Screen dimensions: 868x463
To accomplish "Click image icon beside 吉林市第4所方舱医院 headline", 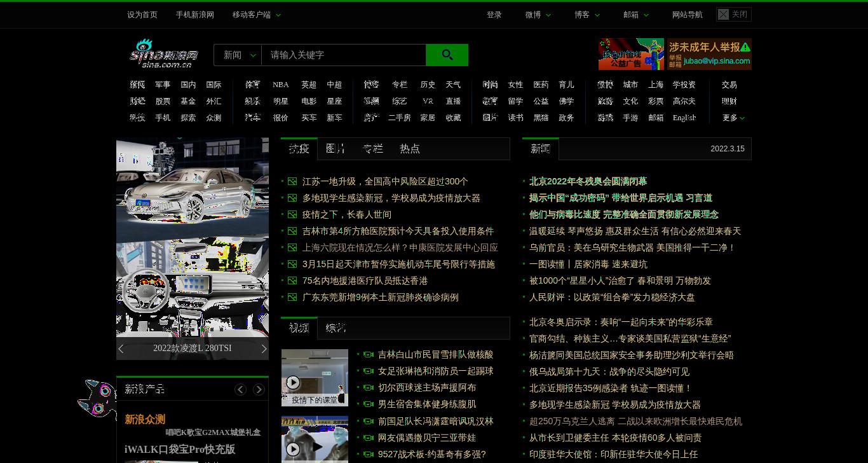I will click(292, 231).
